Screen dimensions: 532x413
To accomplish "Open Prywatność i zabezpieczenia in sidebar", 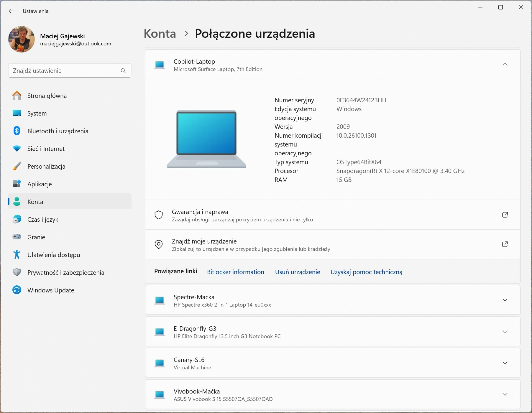I will coord(70,272).
